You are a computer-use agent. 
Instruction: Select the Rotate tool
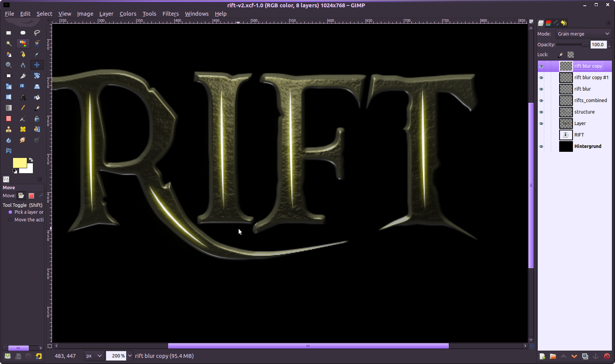tap(37, 76)
